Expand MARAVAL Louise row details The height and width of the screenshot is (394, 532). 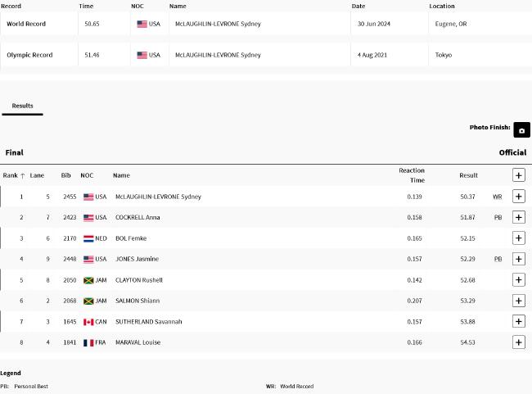(x=518, y=342)
